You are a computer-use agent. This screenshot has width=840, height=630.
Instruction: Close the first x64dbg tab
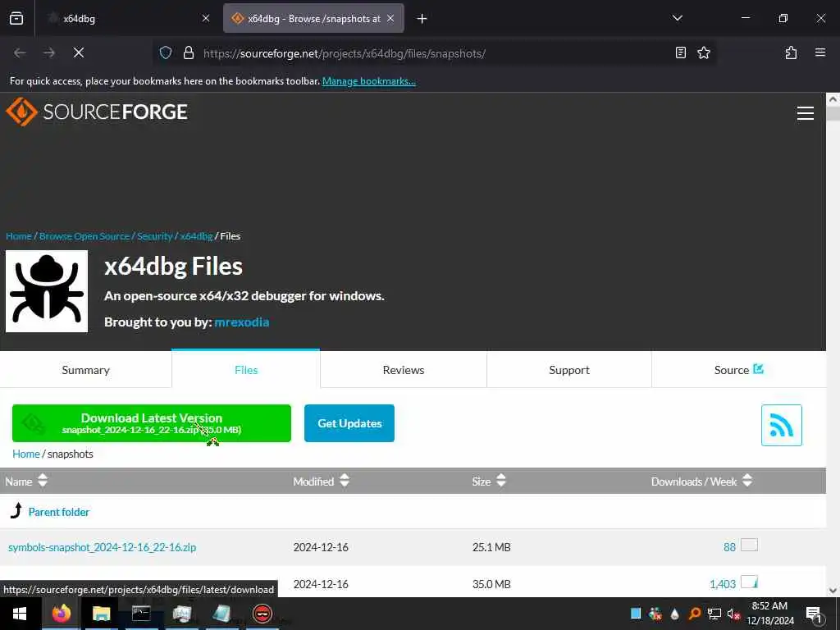point(206,18)
